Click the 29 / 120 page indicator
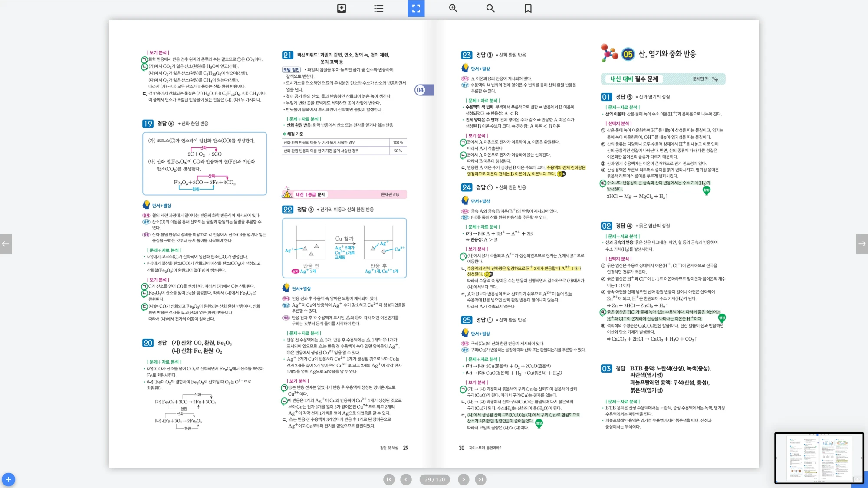This screenshot has width=868, height=488. (x=434, y=479)
